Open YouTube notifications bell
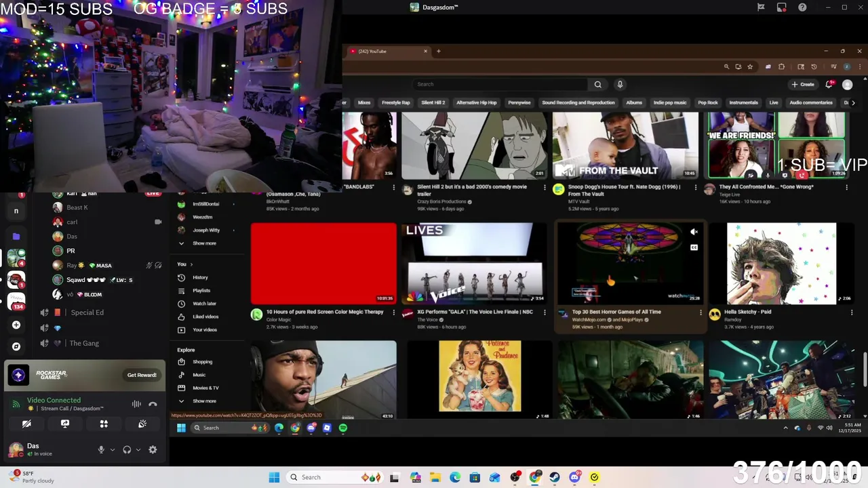 (829, 85)
